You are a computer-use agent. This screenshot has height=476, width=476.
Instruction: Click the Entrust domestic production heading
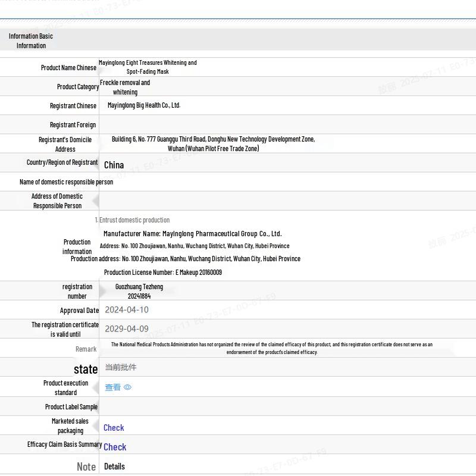point(133,220)
